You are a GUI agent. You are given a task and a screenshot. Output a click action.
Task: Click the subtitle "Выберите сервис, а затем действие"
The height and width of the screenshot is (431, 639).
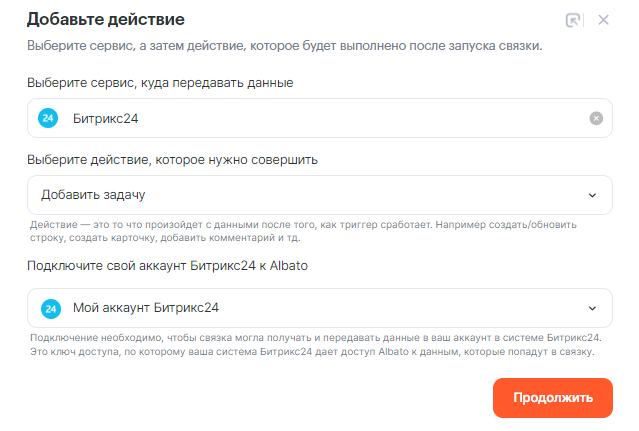click(284, 47)
